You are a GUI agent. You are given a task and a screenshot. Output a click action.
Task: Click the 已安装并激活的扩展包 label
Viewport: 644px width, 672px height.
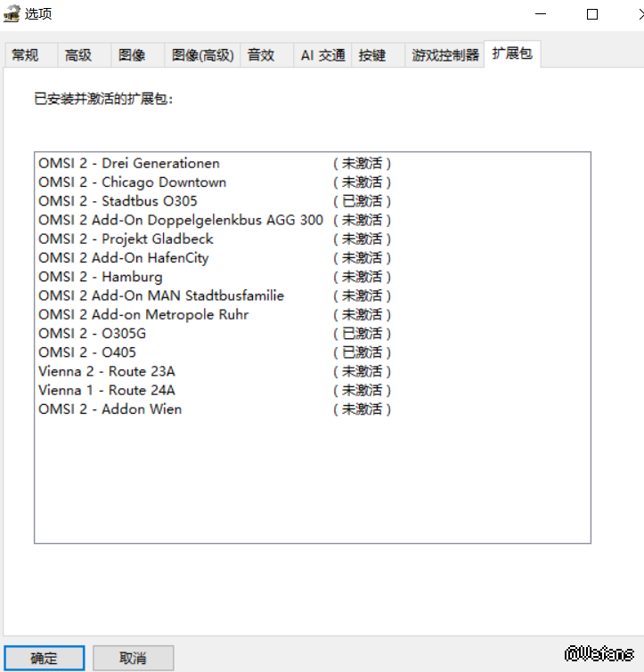pyautogui.click(x=103, y=99)
